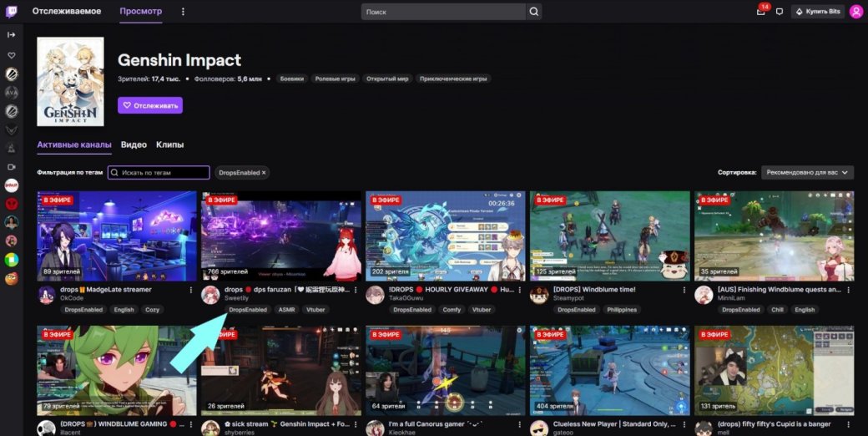The image size is (868, 436).
Task: Open the 404 зрителя gateoo stream thumbnail
Action: pos(609,371)
